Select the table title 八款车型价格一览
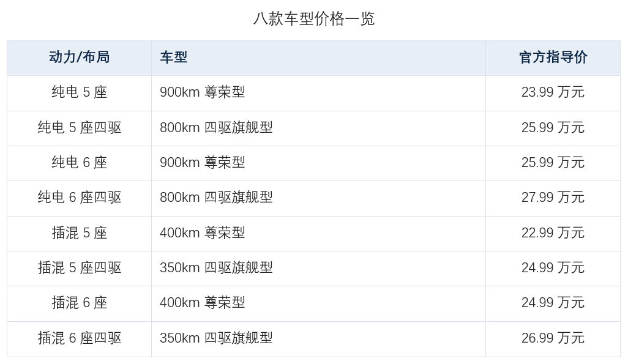The height and width of the screenshot is (364, 628). 314,19
